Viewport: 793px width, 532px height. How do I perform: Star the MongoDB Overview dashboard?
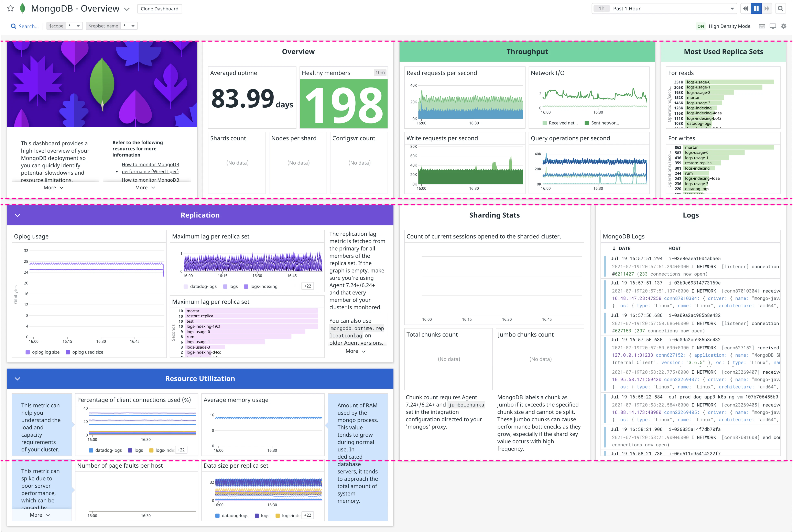[x=11, y=9]
